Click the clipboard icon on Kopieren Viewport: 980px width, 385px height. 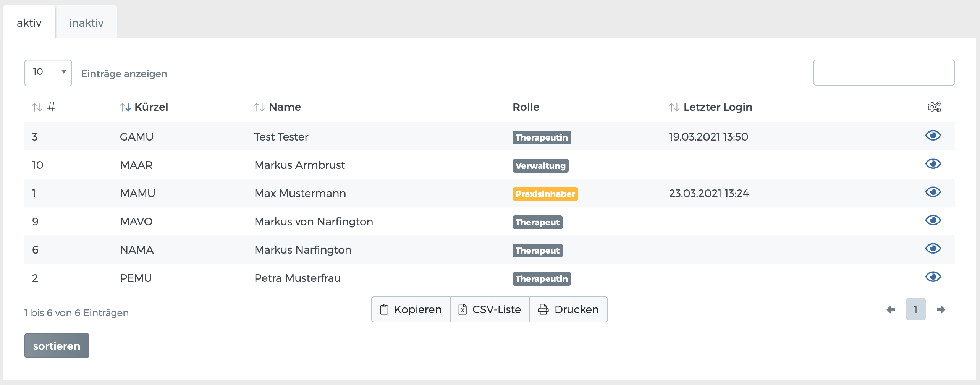384,309
